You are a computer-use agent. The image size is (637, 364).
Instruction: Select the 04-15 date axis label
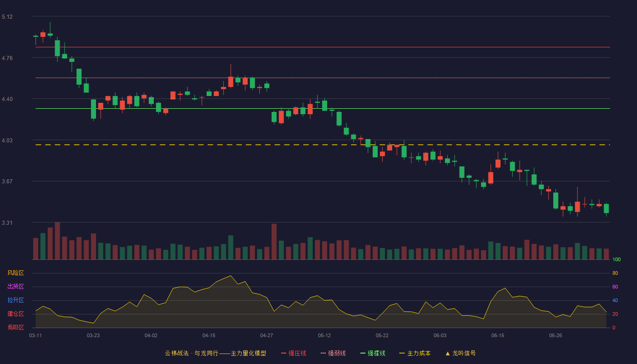point(209,335)
